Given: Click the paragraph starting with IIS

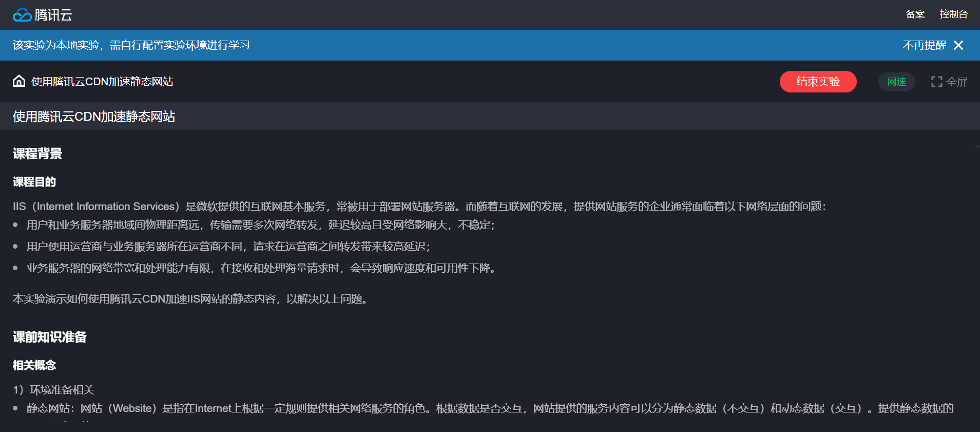Looking at the screenshot, I should pos(419,206).
